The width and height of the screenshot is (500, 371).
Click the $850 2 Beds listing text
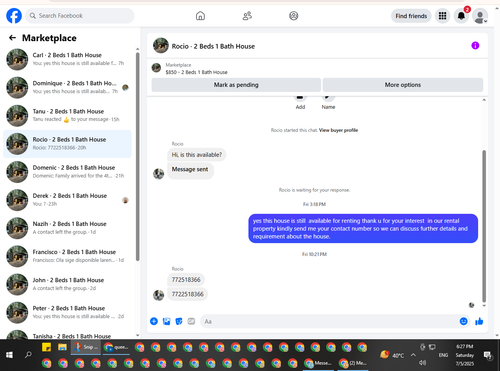point(196,72)
